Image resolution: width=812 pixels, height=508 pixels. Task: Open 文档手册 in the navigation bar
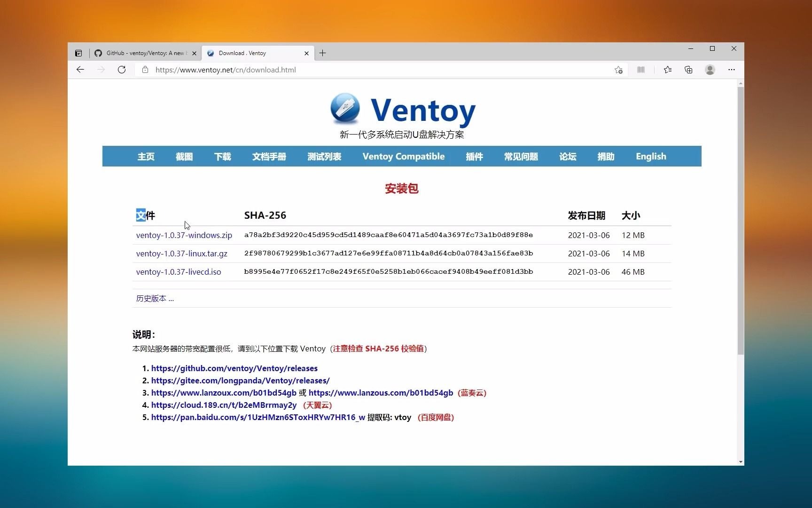pos(269,156)
